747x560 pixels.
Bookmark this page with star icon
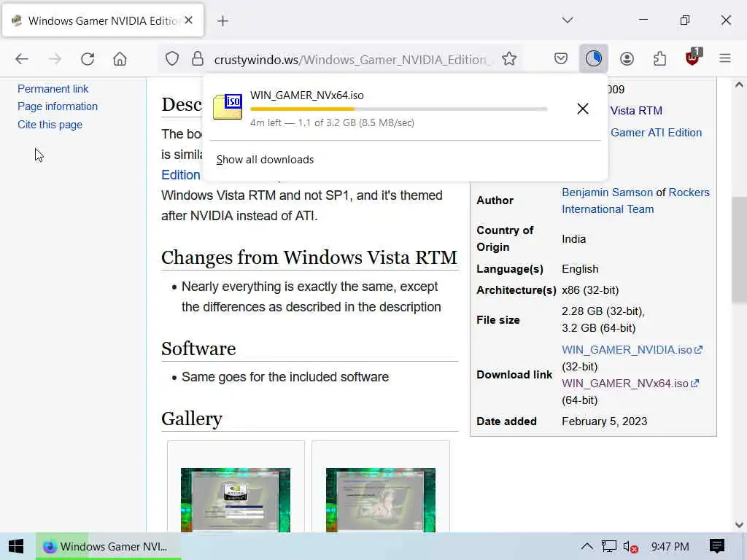pyautogui.click(x=509, y=59)
